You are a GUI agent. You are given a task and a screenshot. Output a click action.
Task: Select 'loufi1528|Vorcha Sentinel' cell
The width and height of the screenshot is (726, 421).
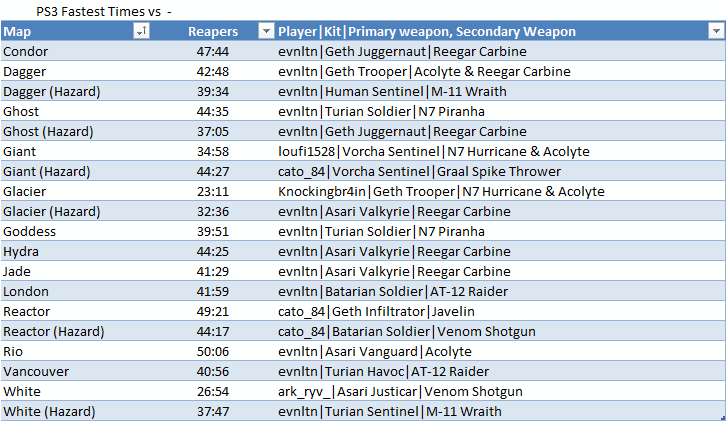point(501,151)
